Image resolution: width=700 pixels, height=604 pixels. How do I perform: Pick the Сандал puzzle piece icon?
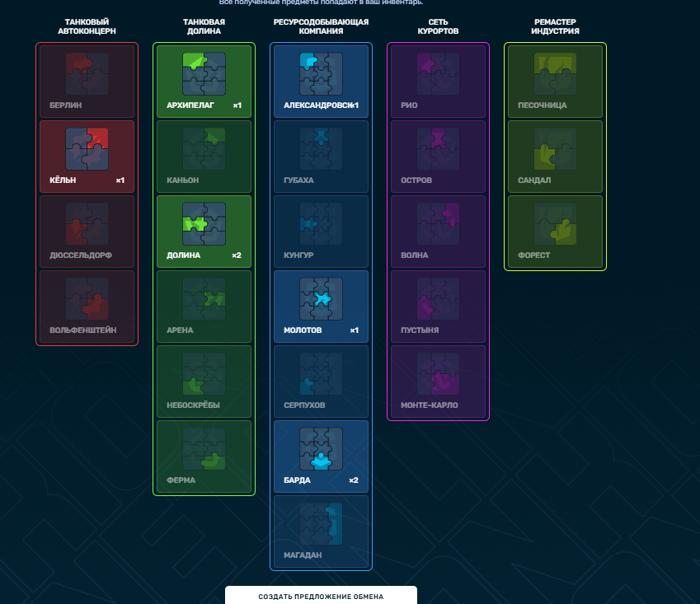555,148
